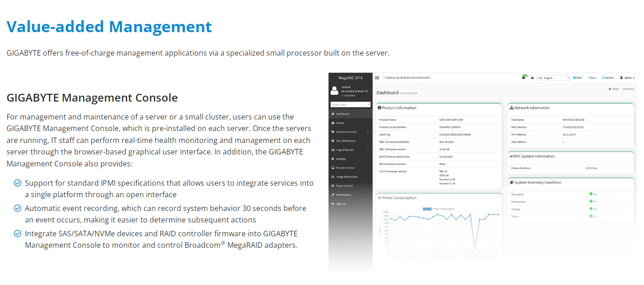Click the BIOS button in top bar
Viewport: 644px width, 285px height.
[578, 78]
